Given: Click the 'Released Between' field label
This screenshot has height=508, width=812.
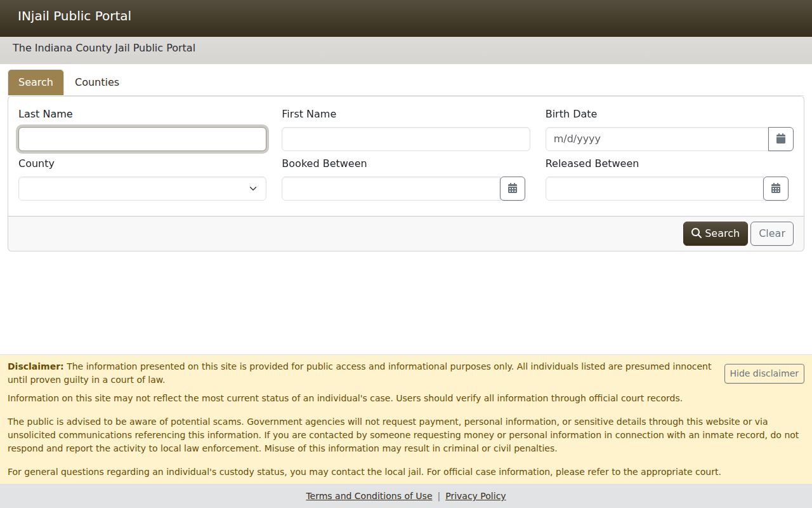Looking at the screenshot, I should (x=592, y=164).
